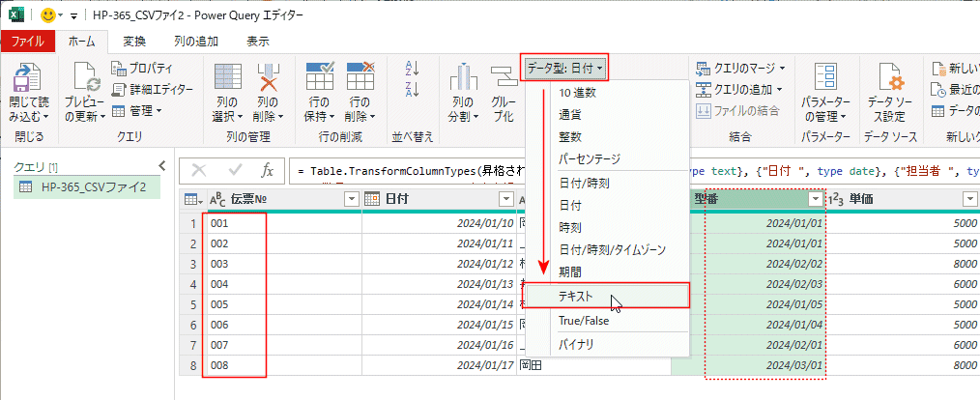This screenshot has height=400, width=980.
Task: Select テキスト from the data type menu
Action: click(x=577, y=297)
